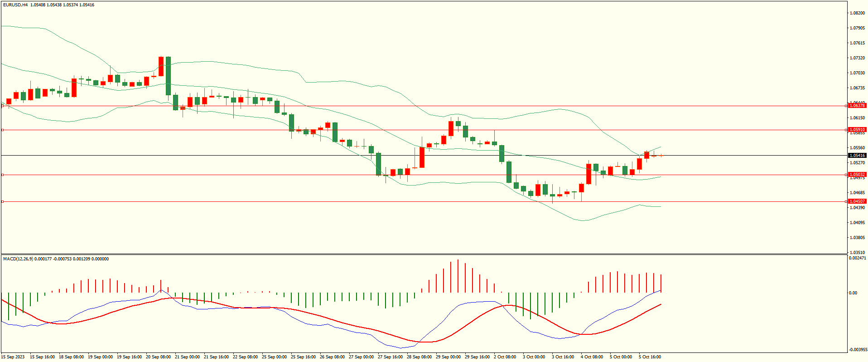
Task: Click the 5 Oct 16:00 time label
Action: (650, 357)
